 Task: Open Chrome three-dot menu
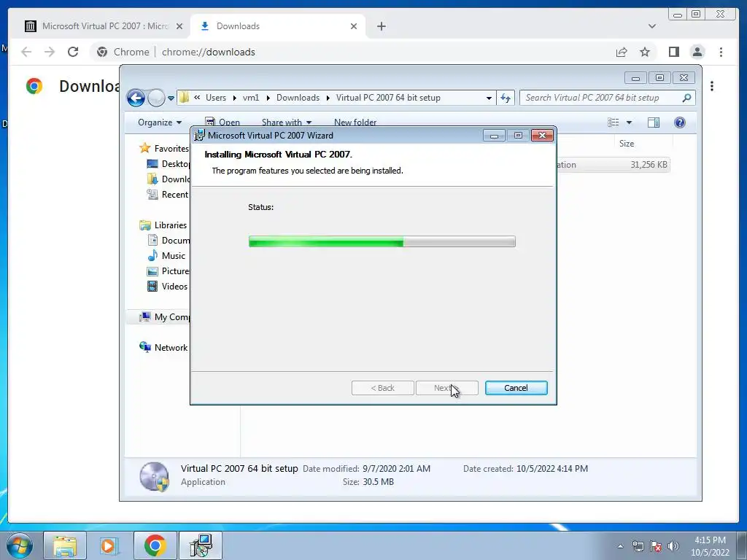721,52
